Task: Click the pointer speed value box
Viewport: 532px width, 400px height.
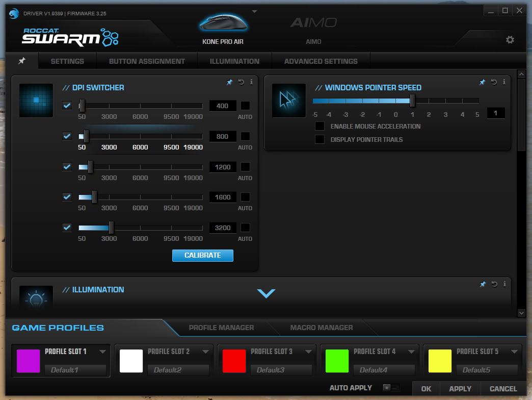Action: 496,113
